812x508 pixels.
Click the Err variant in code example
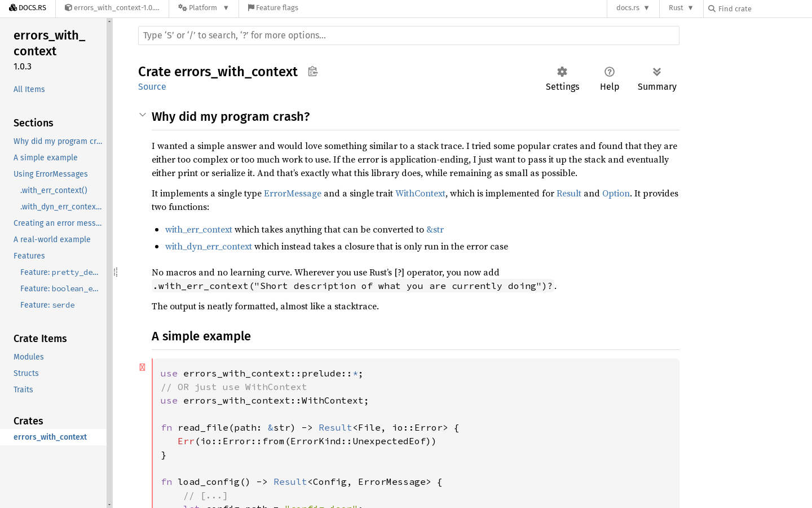186,441
